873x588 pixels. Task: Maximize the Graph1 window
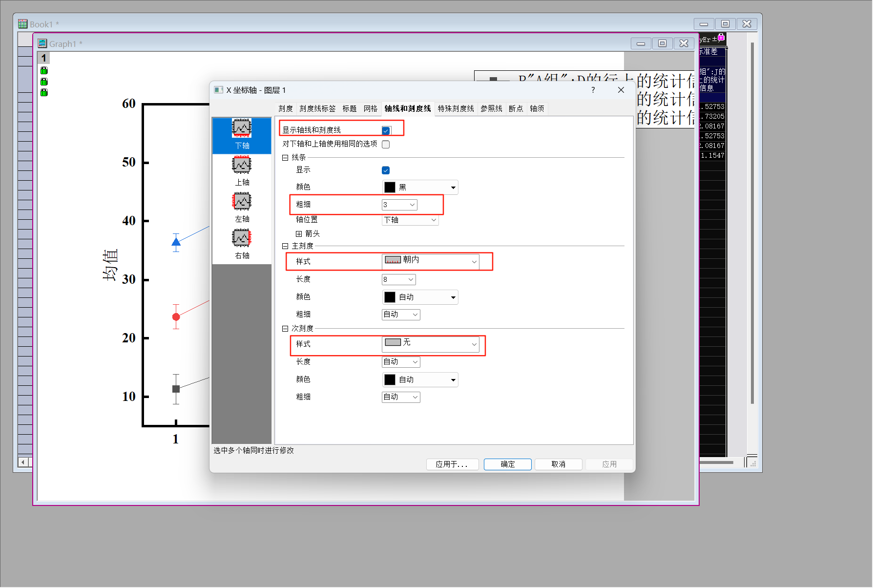[662, 43]
